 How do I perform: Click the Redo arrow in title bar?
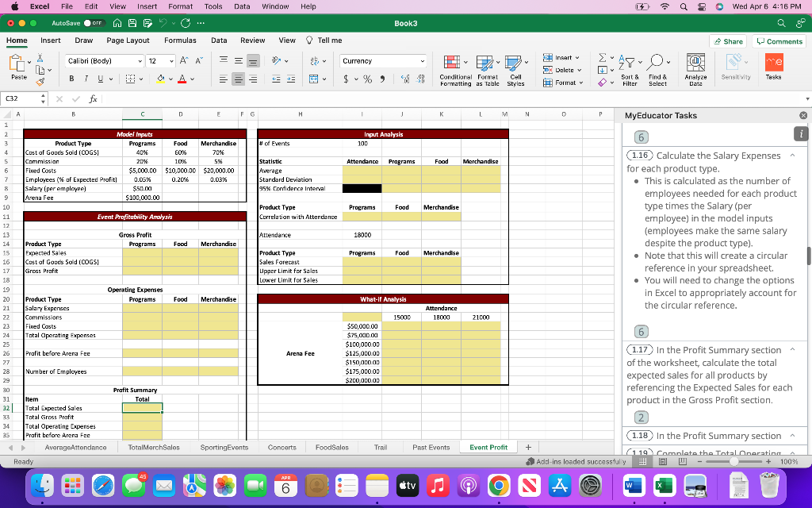[186, 23]
